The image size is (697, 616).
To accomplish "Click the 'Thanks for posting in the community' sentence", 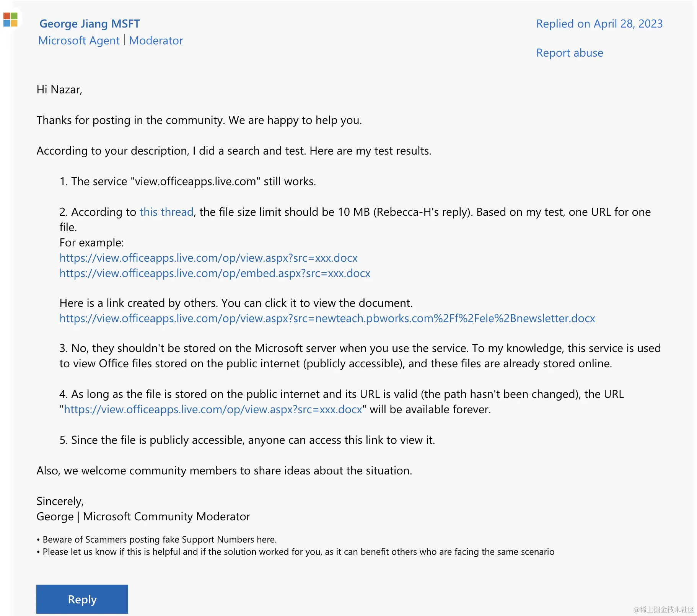I will (199, 120).
